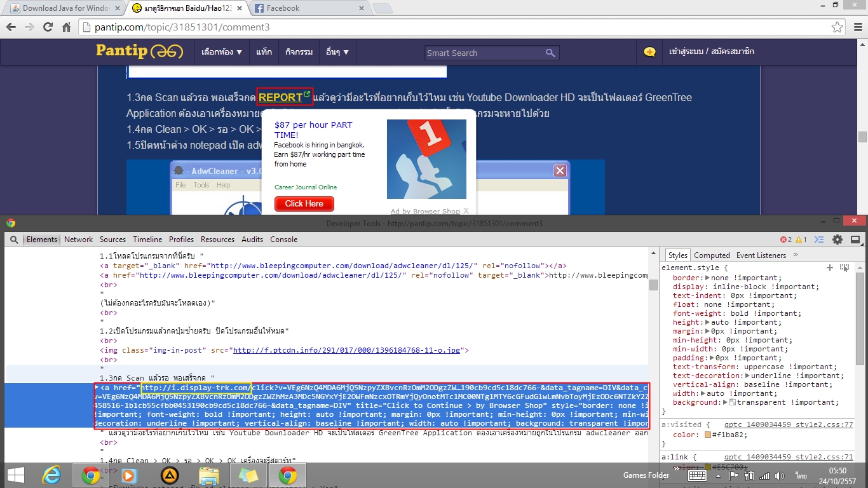Go back with the browser back arrow
The image size is (868, 488).
(x=11, y=27)
